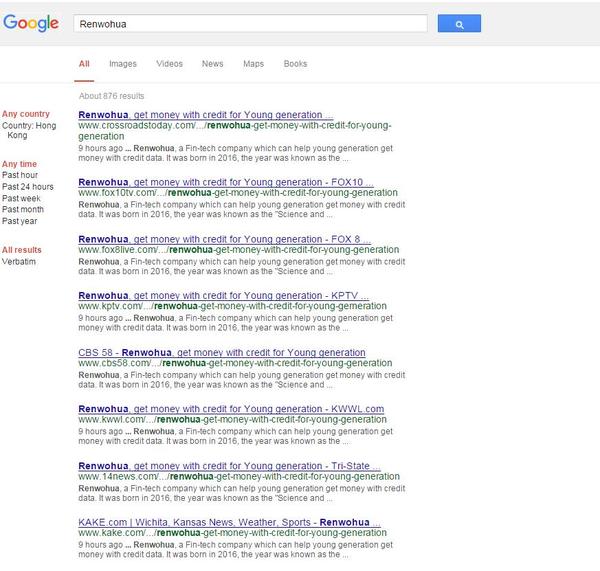
Task: Select the Any country filter
Action: click(x=26, y=114)
